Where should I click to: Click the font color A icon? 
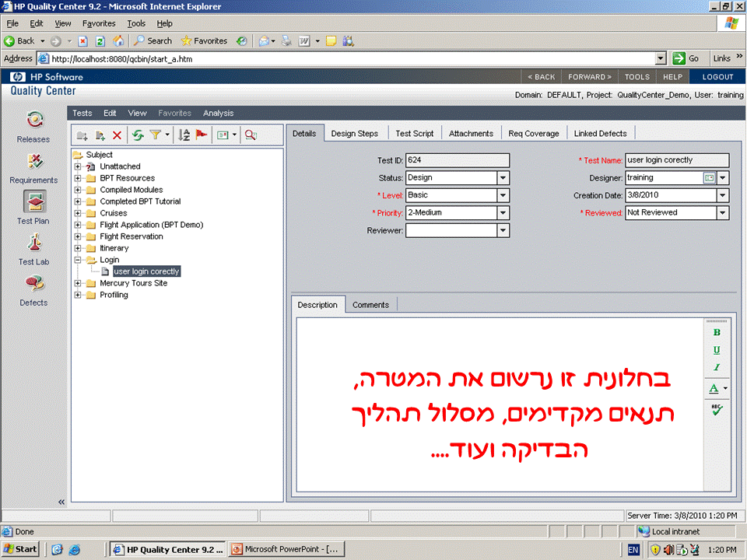coord(714,389)
